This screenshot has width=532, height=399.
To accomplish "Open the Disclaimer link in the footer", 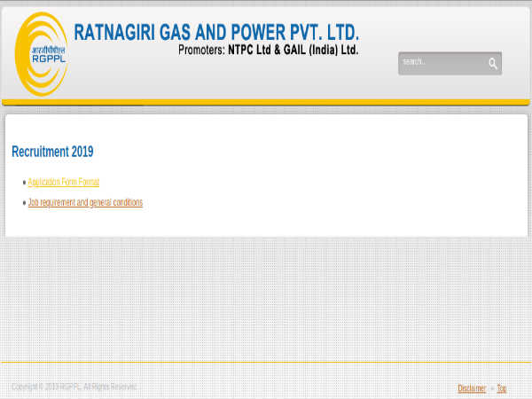I will tap(472, 388).
